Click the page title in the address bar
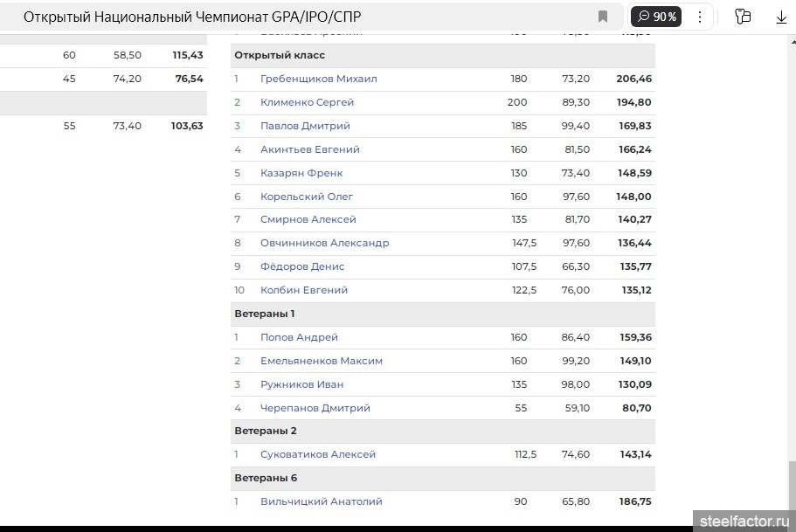 click(x=191, y=17)
